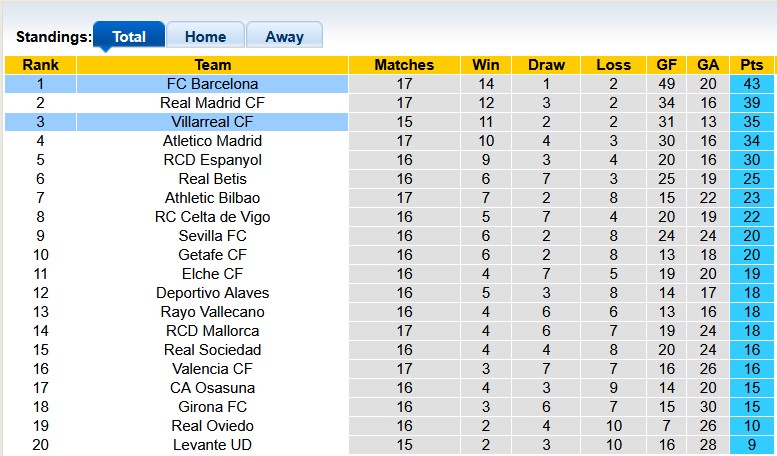The image size is (777, 456).
Task: Switch to the Home standings tab
Action: tap(205, 37)
